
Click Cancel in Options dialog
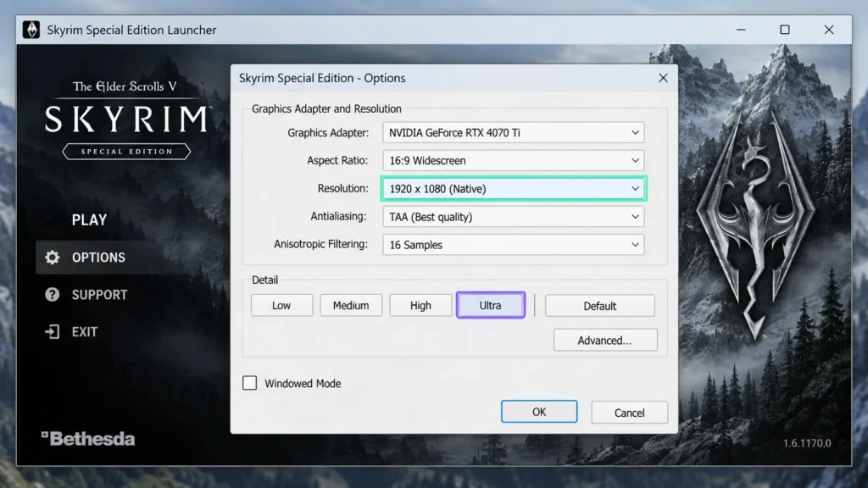pyautogui.click(x=630, y=413)
